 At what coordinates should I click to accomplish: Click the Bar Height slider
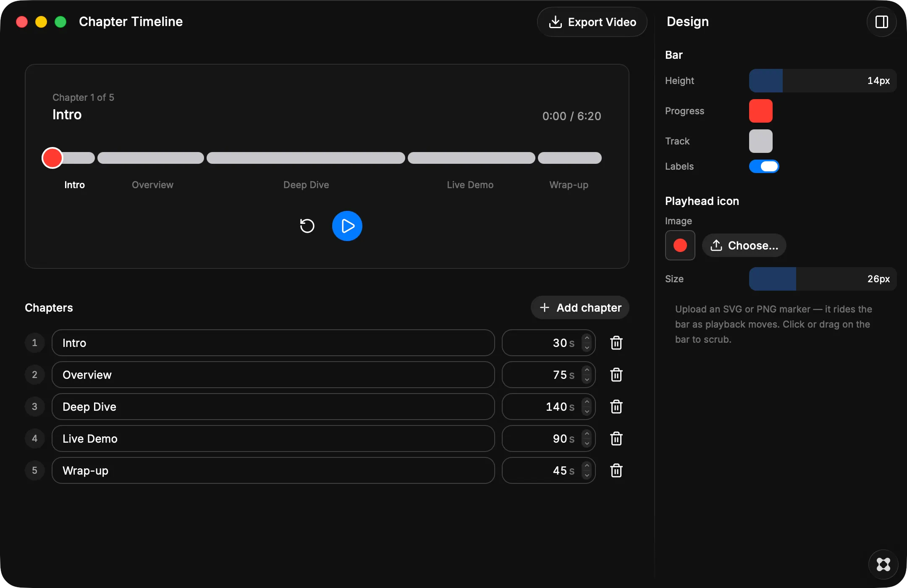(823, 81)
